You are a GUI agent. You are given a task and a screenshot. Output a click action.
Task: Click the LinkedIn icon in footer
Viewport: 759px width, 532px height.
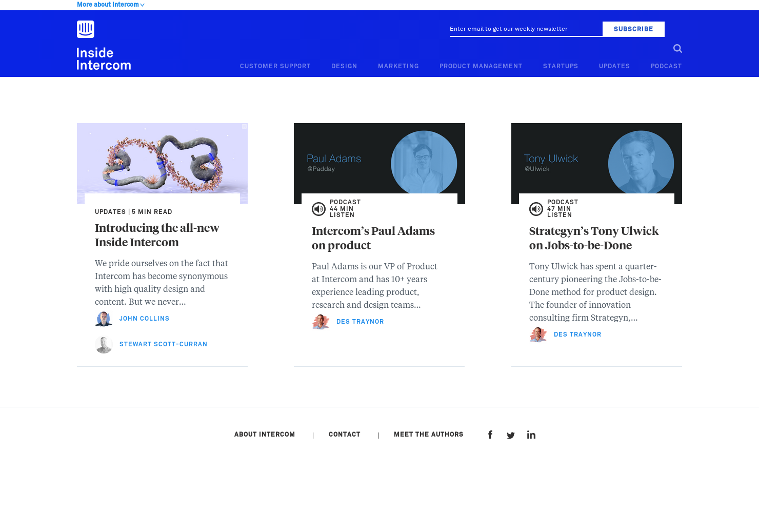pos(531,435)
